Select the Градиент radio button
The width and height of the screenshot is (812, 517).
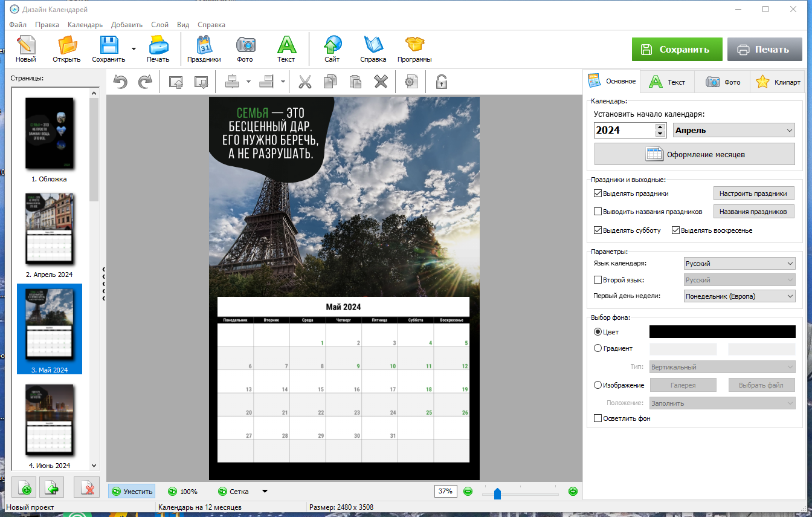[598, 348]
